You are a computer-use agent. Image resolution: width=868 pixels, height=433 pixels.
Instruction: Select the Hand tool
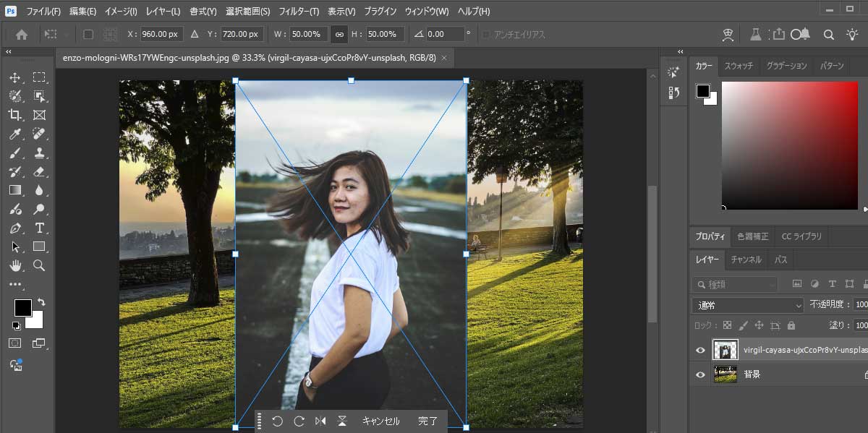point(14,266)
